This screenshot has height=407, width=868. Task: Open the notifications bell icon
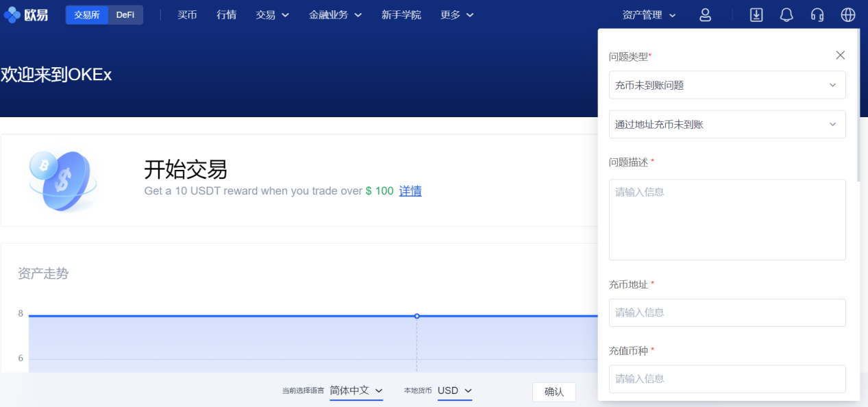(786, 15)
